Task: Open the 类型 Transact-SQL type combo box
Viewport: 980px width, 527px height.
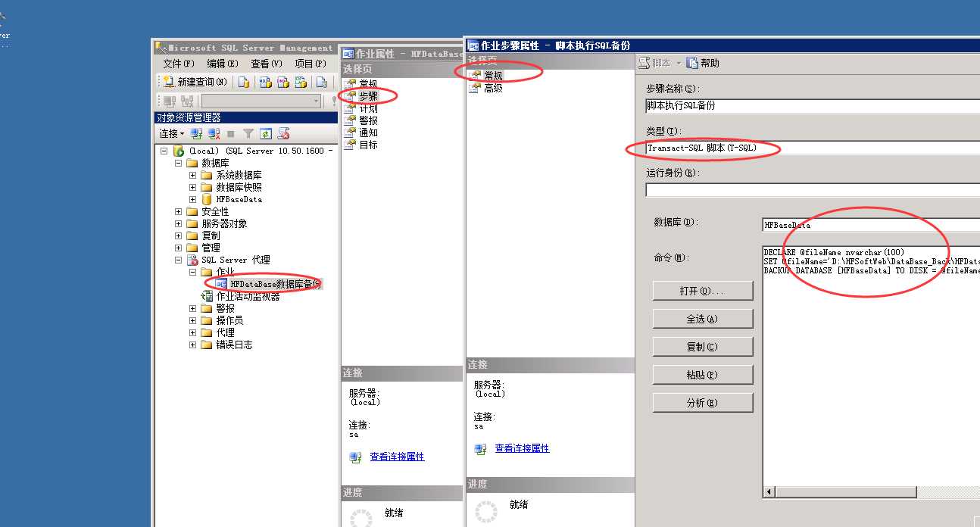Action: pos(813,148)
